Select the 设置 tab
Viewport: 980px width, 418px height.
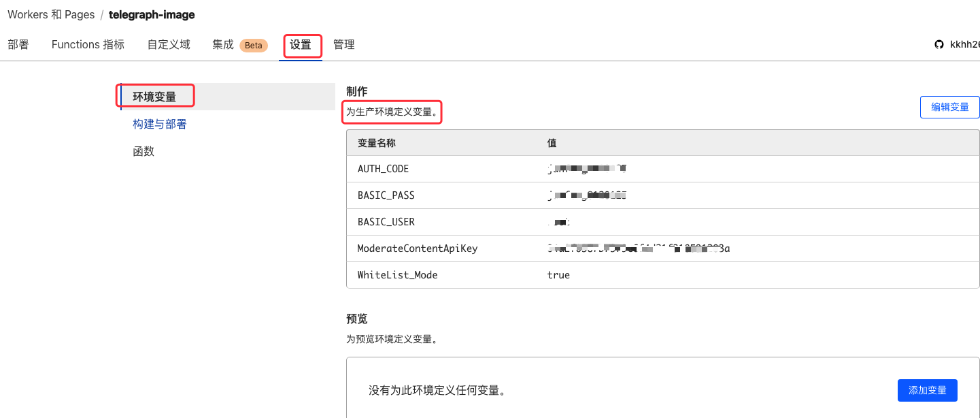[x=301, y=45]
